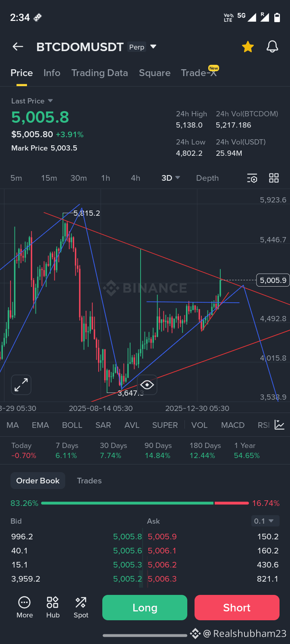Enable the AVL indicator
Viewport: 290px width, 644px height.
point(132,425)
